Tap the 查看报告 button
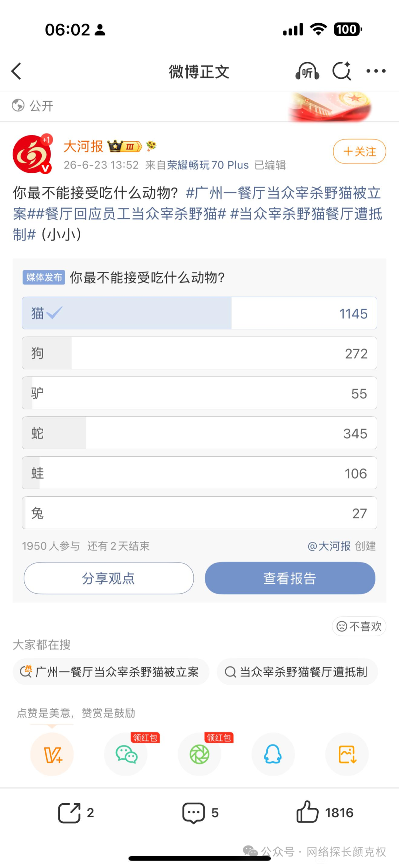 point(290,578)
